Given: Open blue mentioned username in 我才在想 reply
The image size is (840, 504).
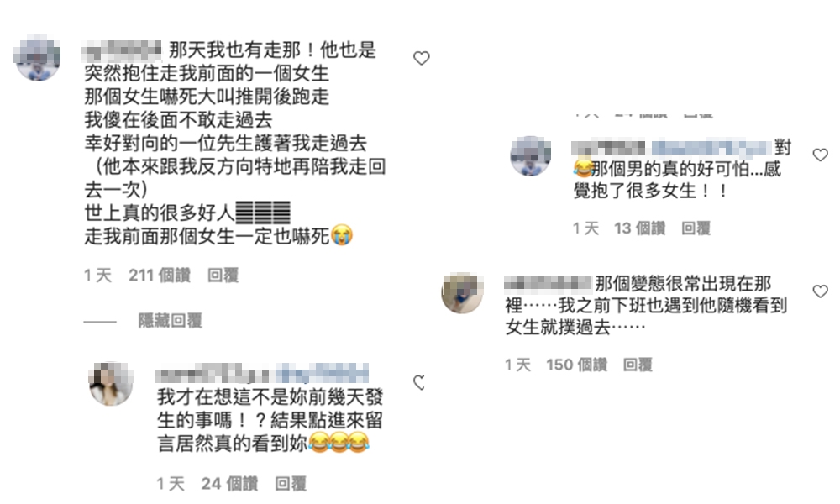Looking at the screenshot, I should click(x=322, y=373).
